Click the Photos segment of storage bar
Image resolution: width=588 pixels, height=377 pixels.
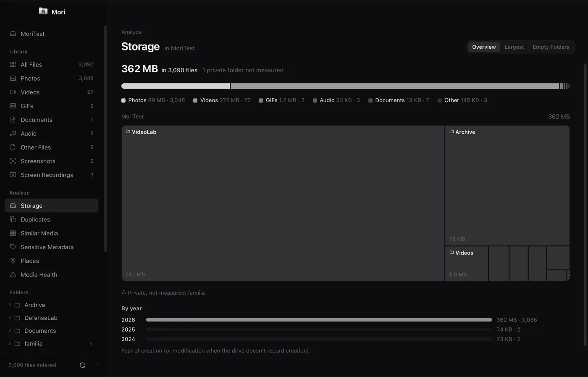click(176, 86)
